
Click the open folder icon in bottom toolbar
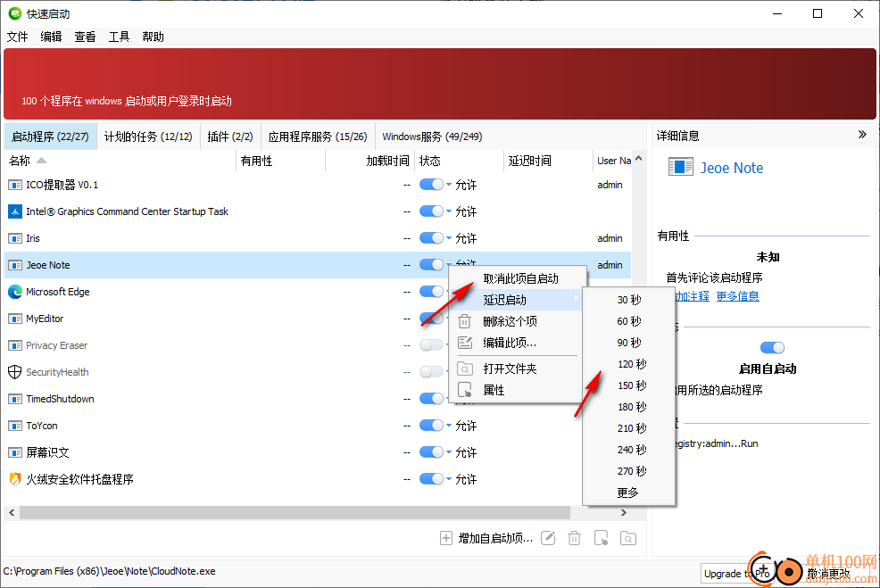(x=628, y=539)
